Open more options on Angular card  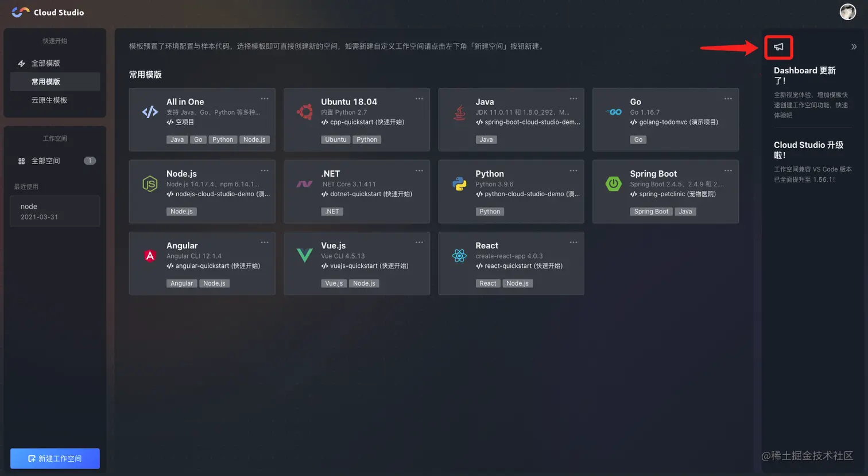coord(265,242)
